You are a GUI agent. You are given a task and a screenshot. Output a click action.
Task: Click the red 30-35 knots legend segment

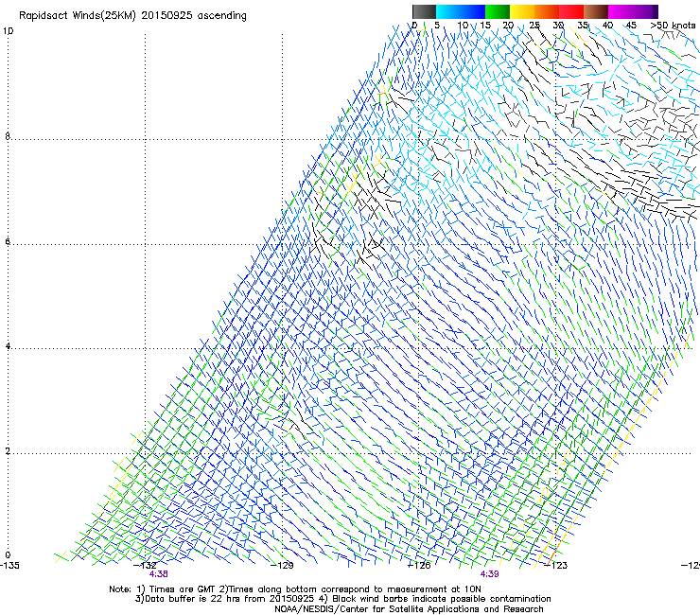tap(571, 11)
